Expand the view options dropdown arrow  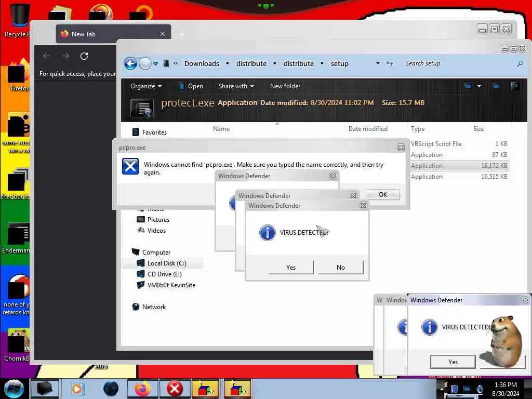479,86
